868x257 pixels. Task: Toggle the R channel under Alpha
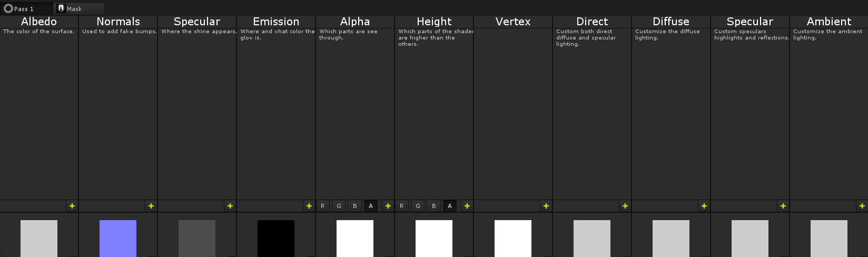(323, 206)
